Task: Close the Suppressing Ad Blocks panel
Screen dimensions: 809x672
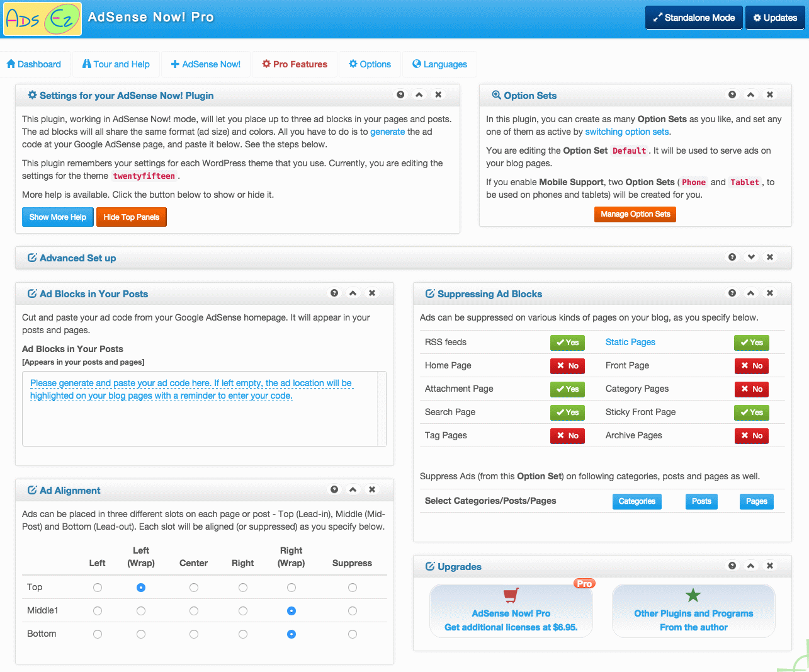Action: [x=770, y=293]
